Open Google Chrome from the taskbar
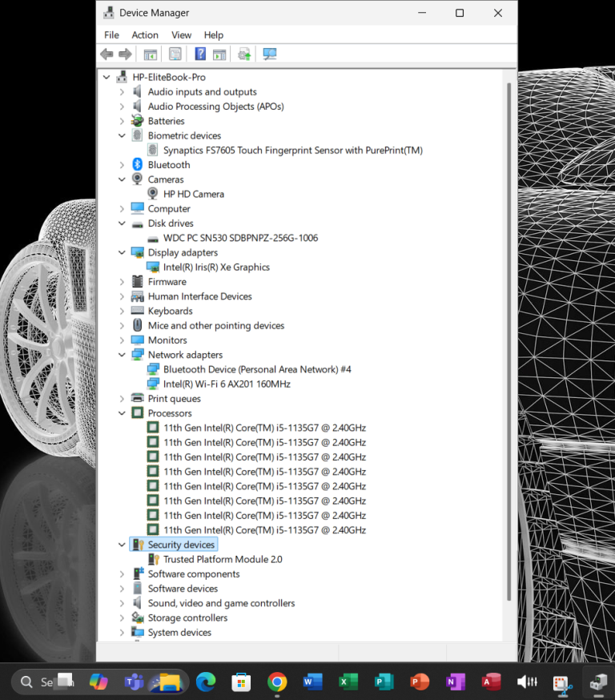Screen dimensions: 615x700 coord(277,682)
